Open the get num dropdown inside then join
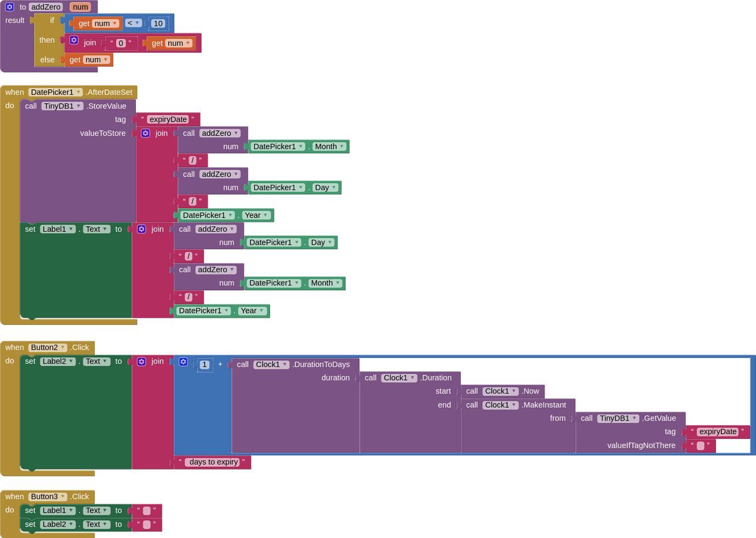Screen dimensions: 756x538 (x=179, y=43)
